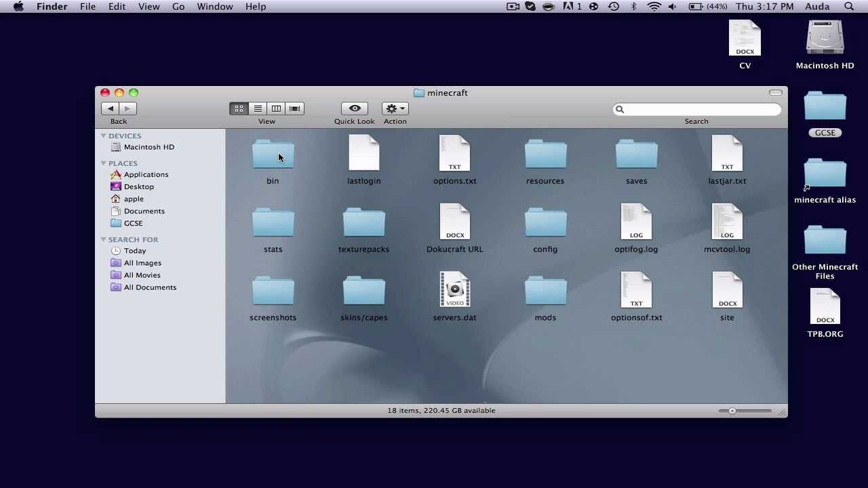Switch to column view
868x488 pixels.
pyautogui.click(x=276, y=108)
